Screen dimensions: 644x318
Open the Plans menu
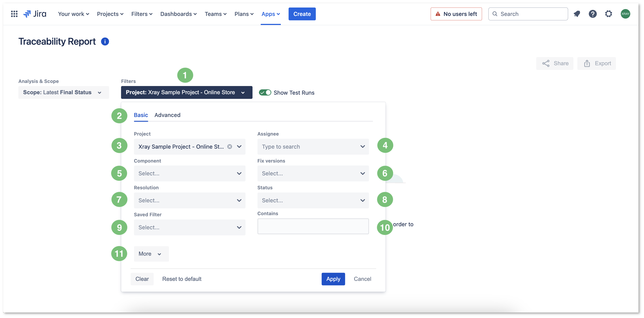(x=244, y=14)
